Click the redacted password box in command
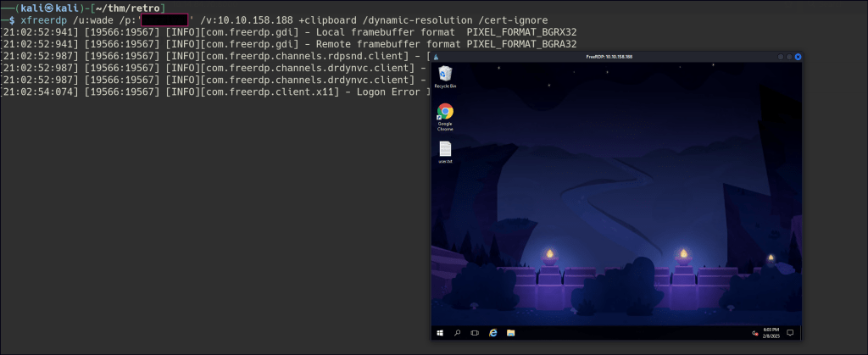The width and height of the screenshot is (868, 355). click(164, 19)
